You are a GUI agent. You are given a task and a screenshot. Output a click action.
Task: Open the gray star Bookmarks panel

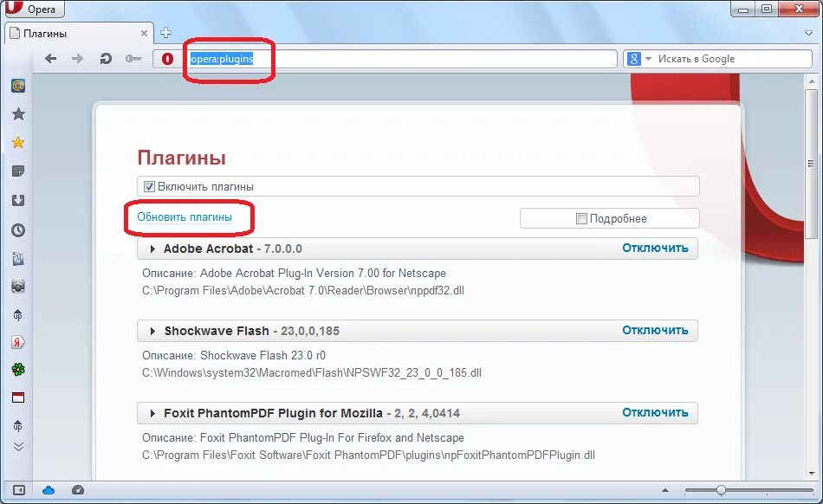(18, 113)
